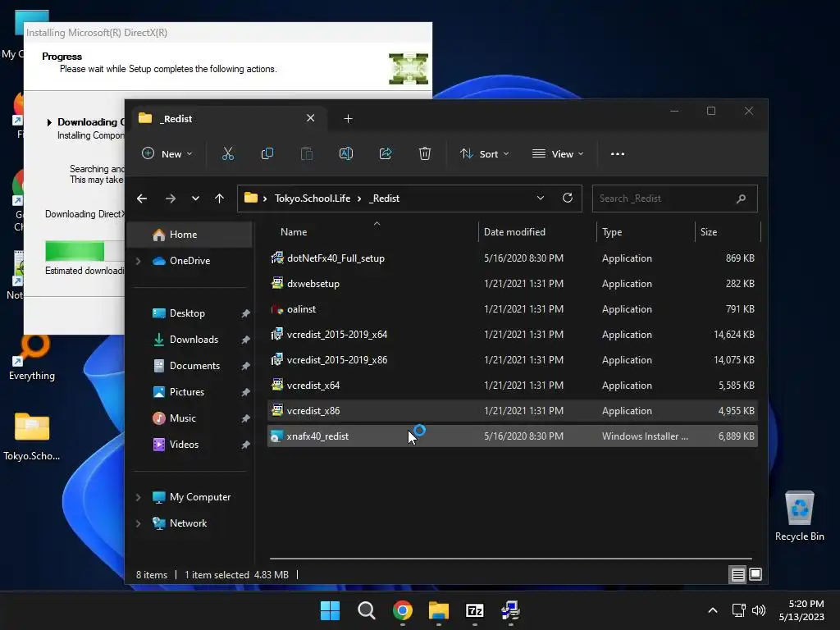
Task: Click the horizontal scrollbar in file list
Action: [x=510, y=558]
